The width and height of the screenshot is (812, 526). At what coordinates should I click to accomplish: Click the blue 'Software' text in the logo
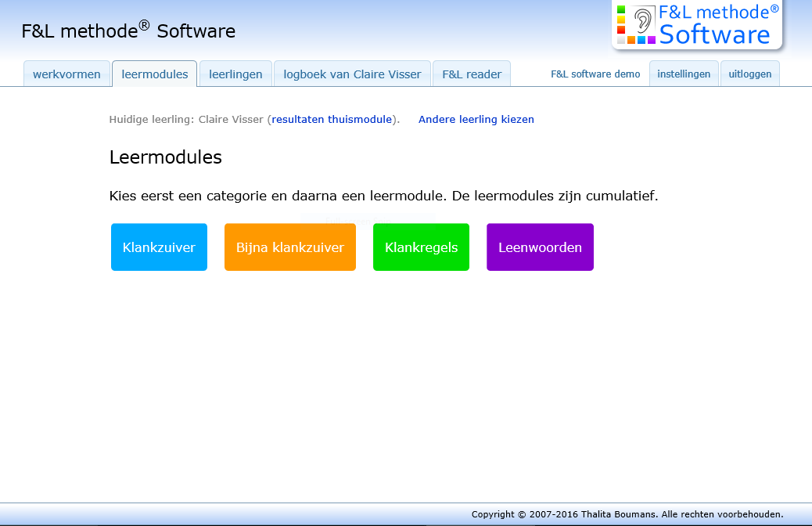click(x=714, y=35)
